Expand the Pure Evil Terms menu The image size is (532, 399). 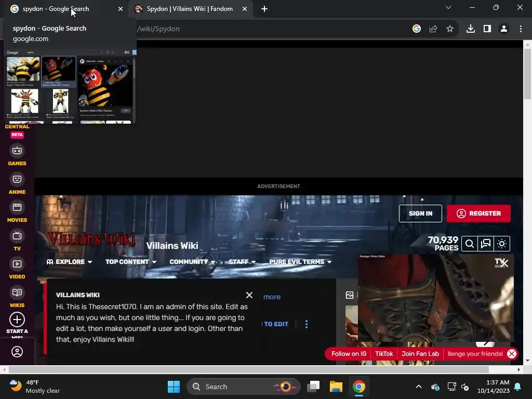click(x=300, y=262)
